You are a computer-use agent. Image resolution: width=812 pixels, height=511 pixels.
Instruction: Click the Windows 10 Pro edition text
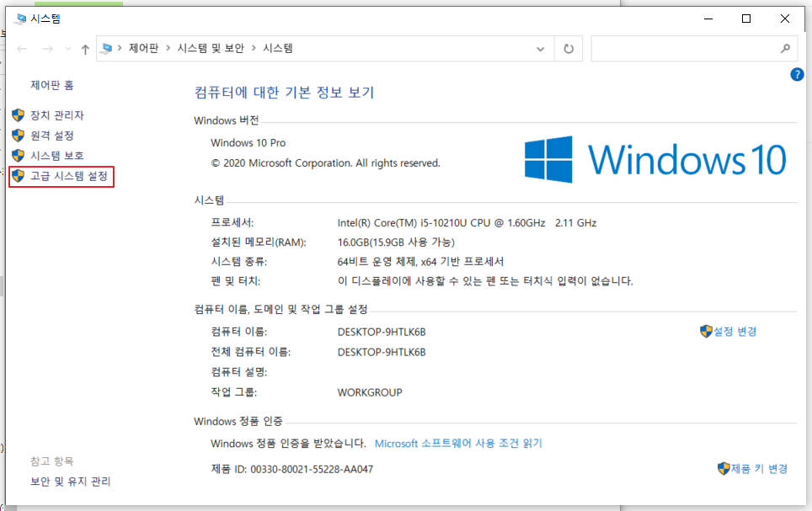tap(248, 143)
